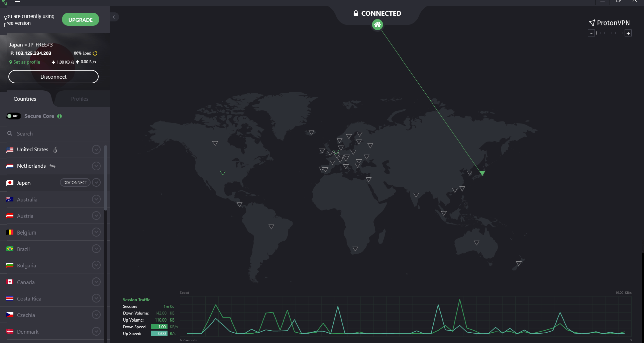Viewport: 644px width, 343px height.
Task: Switch to the Profiles tab
Action: click(x=80, y=99)
